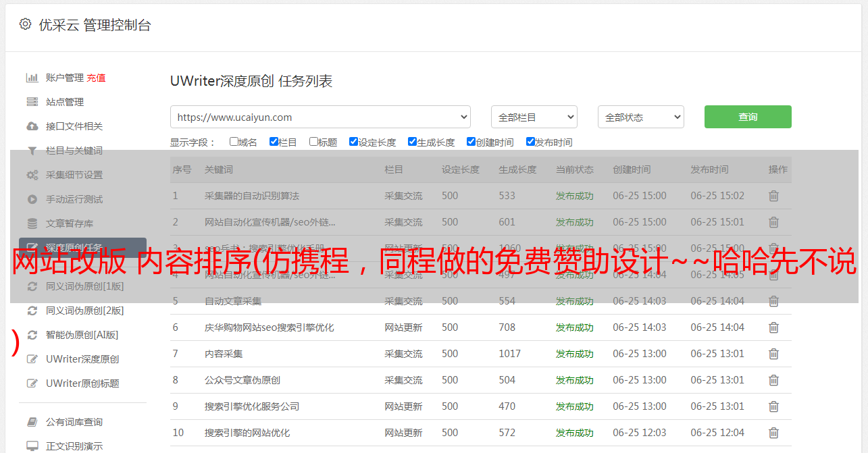Viewport: 868px width, 453px height.
Task: Click keyword 搜索引擎优化服务公司
Action: (x=252, y=406)
